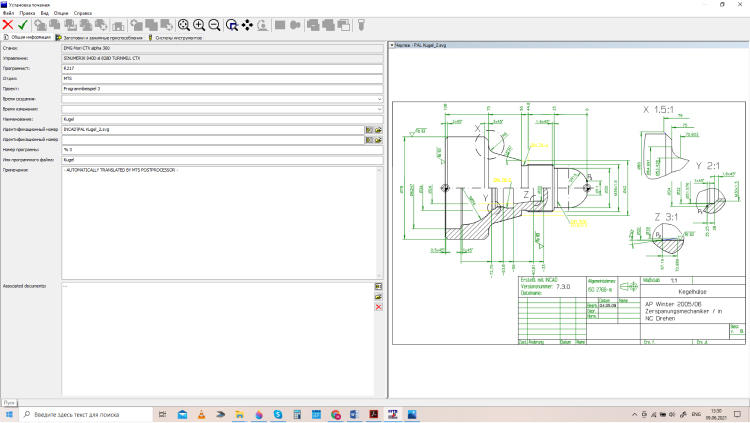Click the project field Programmbeispiel 3
This screenshot has height=423, width=750.
pyautogui.click(x=222, y=89)
